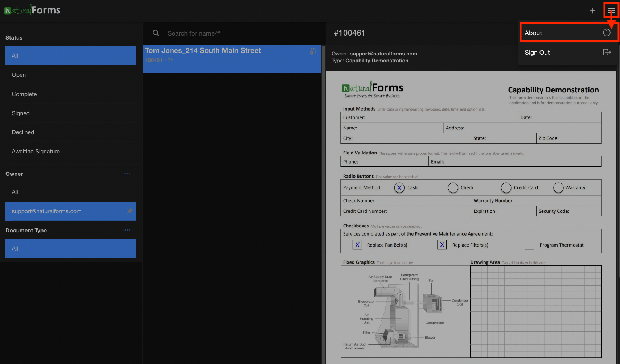Click the Credit Card Number field
The image size is (620, 364).
click(x=406, y=211)
